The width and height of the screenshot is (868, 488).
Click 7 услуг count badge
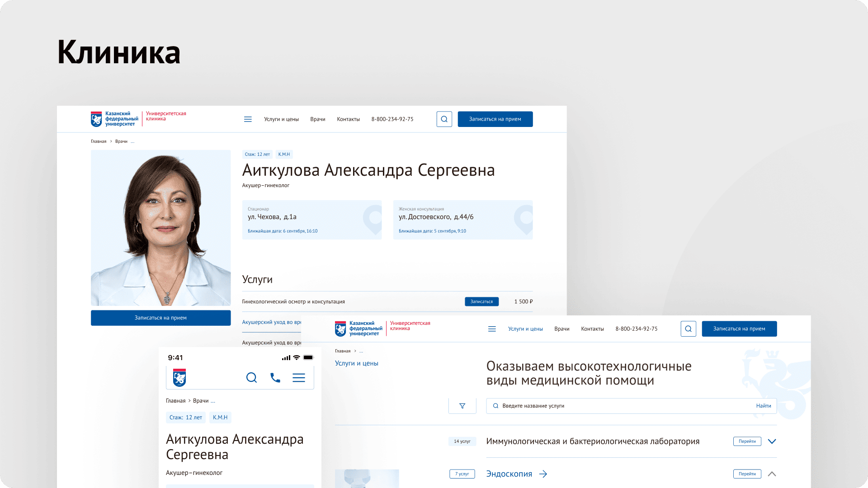462,474
